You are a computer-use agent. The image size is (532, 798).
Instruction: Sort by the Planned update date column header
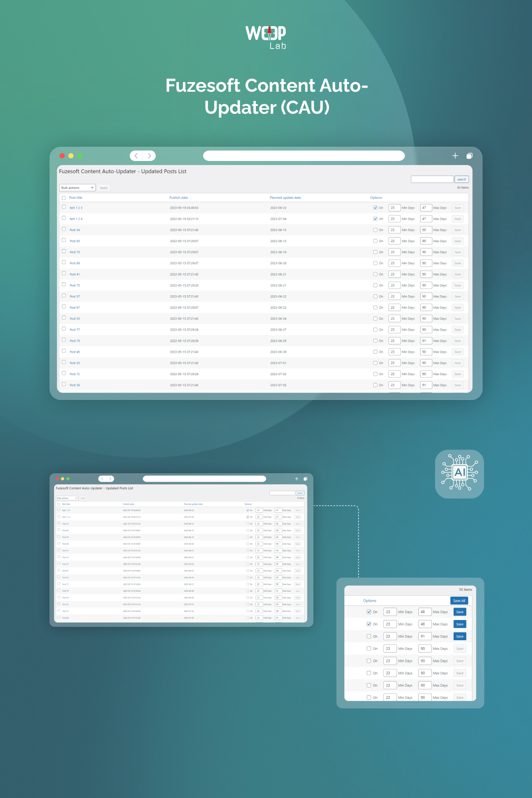pos(285,198)
